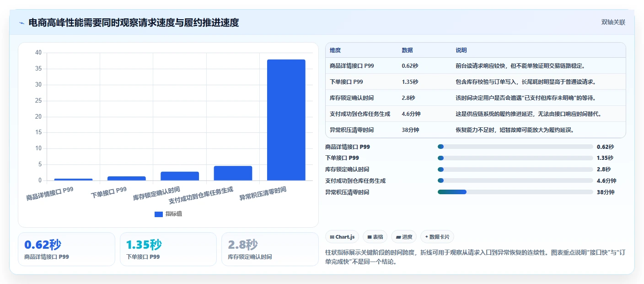This screenshot has width=644, height=284.
Task: Click the 下单接口 P99 progress bar
Action: tap(515, 158)
